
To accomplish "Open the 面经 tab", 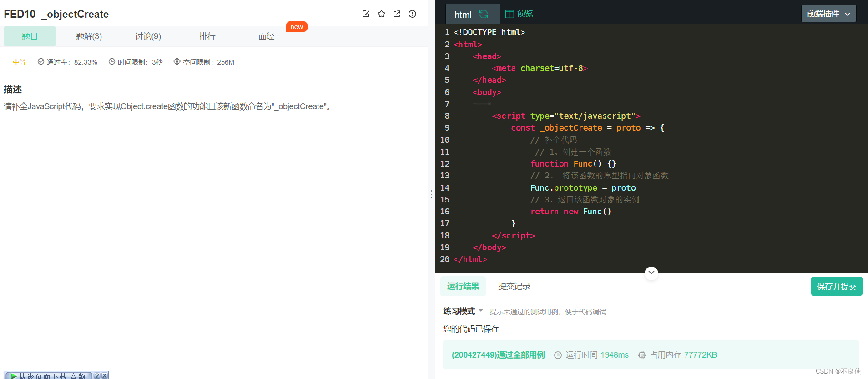I will [266, 36].
